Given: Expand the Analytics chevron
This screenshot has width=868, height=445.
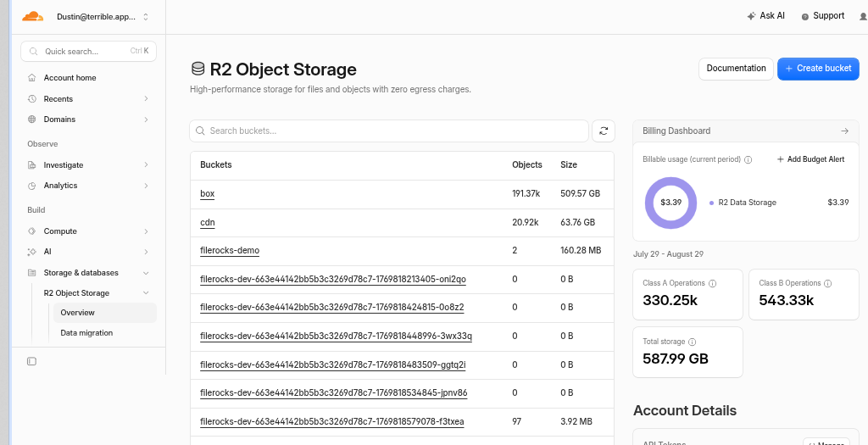Looking at the screenshot, I should point(146,186).
